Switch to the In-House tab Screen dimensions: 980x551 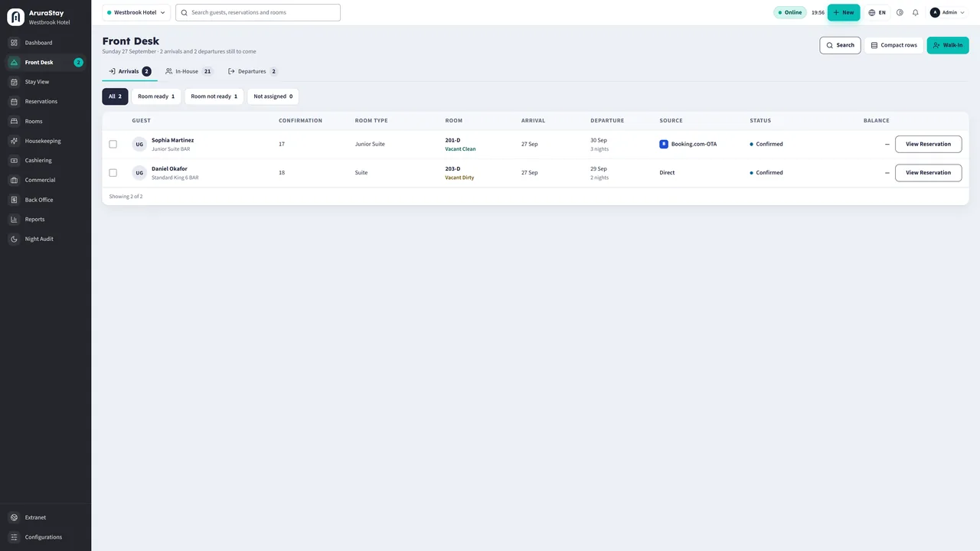pyautogui.click(x=189, y=71)
